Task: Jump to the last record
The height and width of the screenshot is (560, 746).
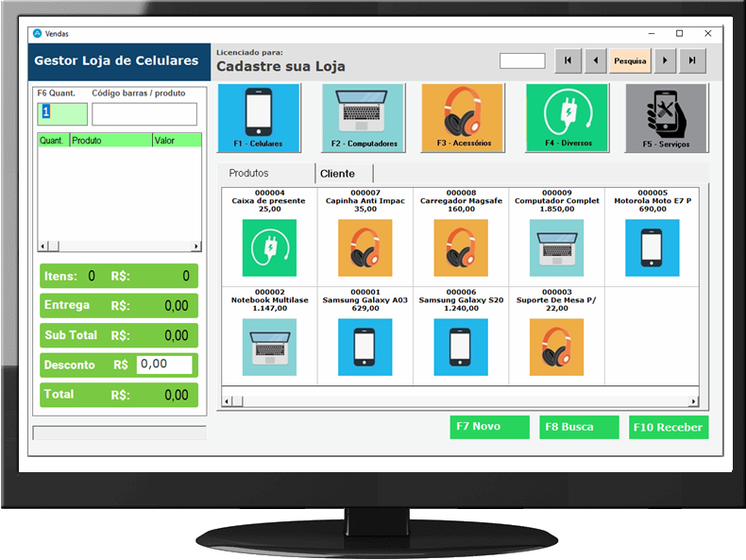Action: tap(693, 60)
